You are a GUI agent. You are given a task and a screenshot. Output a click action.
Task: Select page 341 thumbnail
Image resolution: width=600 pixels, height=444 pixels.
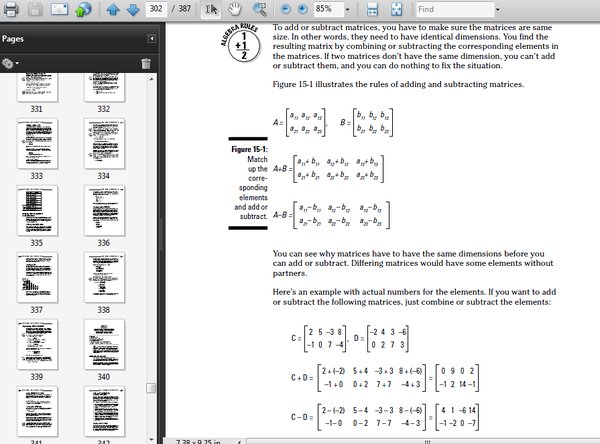tap(37, 411)
